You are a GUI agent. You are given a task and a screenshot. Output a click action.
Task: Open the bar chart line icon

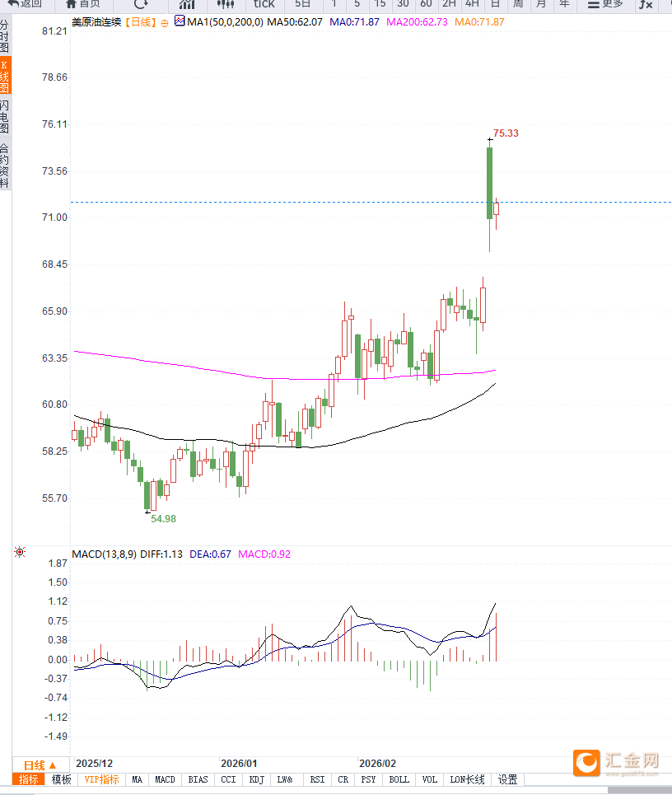coord(187,4)
